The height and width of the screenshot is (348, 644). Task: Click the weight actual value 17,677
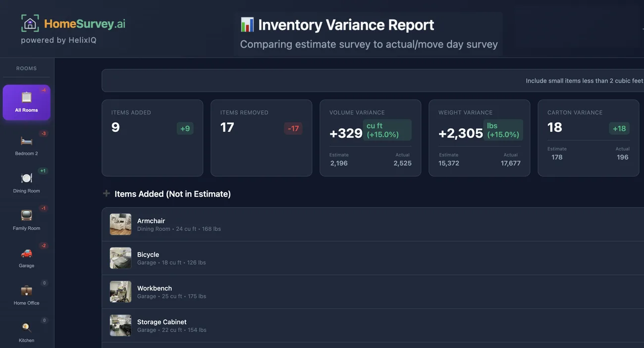(x=511, y=163)
